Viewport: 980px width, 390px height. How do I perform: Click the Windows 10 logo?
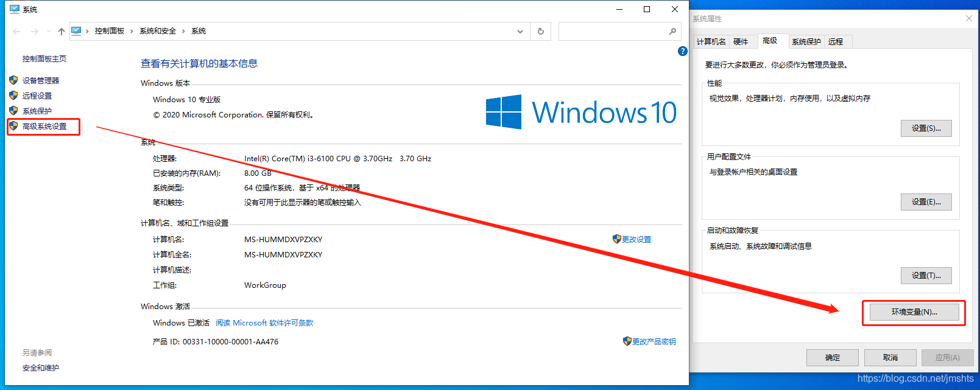(581, 112)
